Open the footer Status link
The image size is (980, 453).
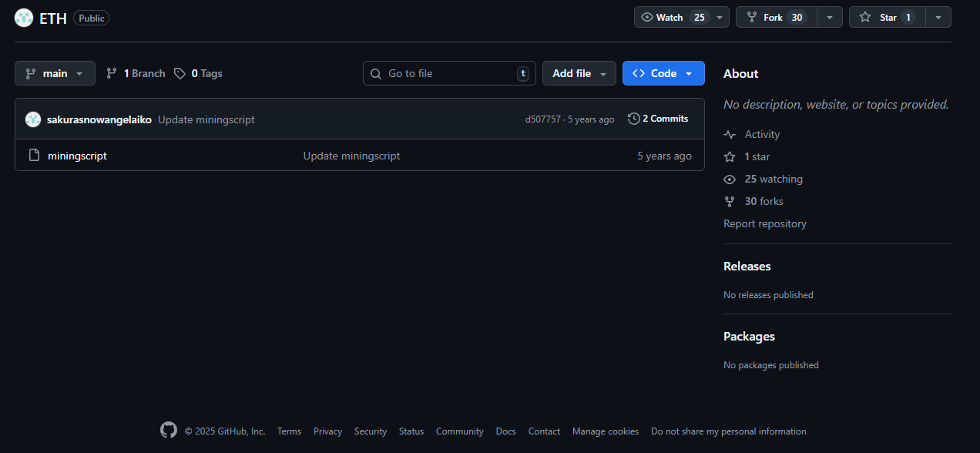[x=411, y=431]
